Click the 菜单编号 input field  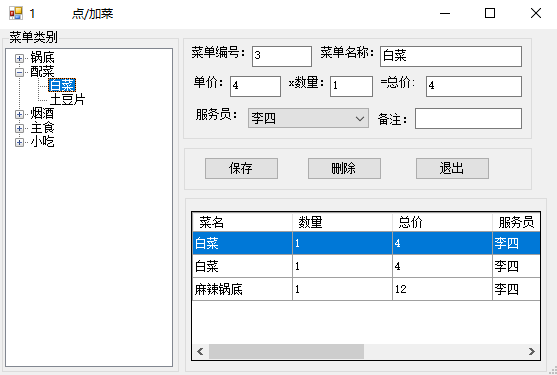tap(282, 56)
